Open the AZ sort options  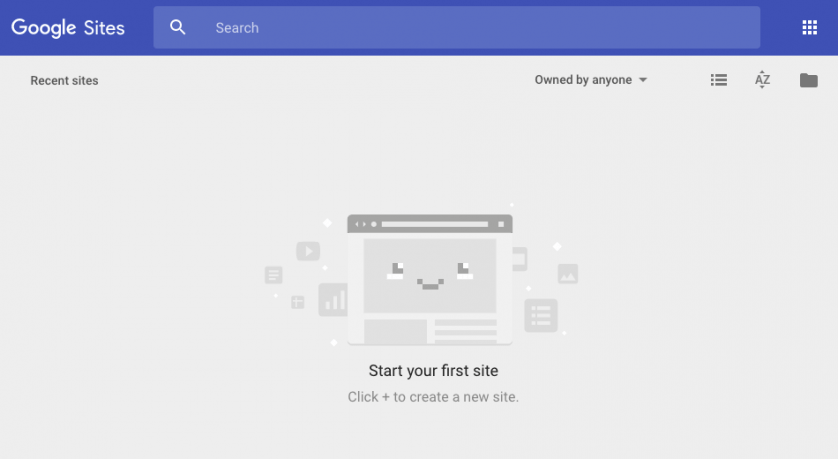762,80
